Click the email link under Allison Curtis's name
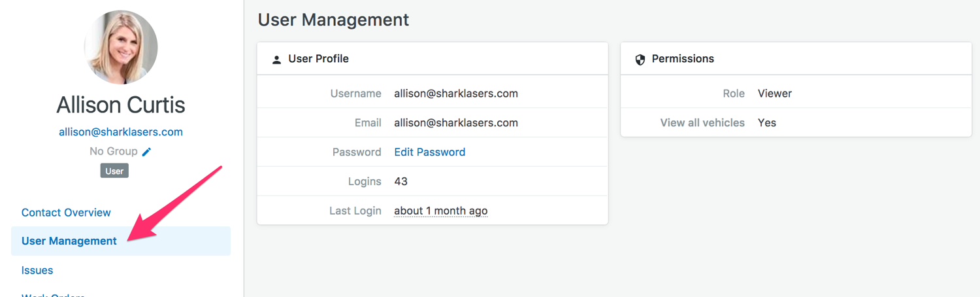980x297 pixels. coord(121,131)
